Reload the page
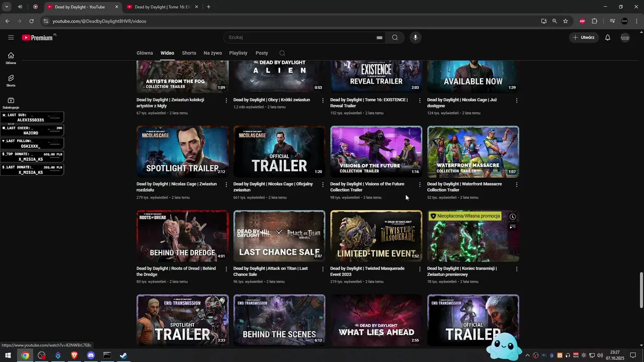Viewport: 644px width, 362px height. (x=31, y=21)
